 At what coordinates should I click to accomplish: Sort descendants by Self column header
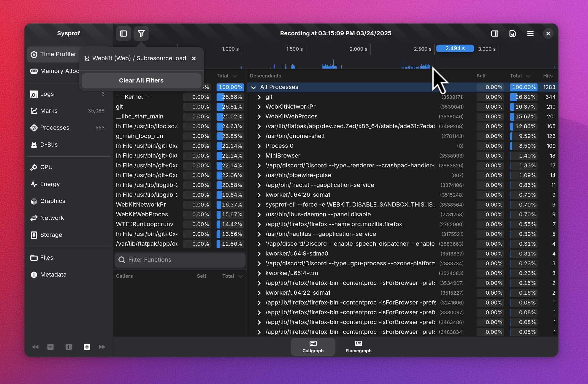[x=481, y=76]
